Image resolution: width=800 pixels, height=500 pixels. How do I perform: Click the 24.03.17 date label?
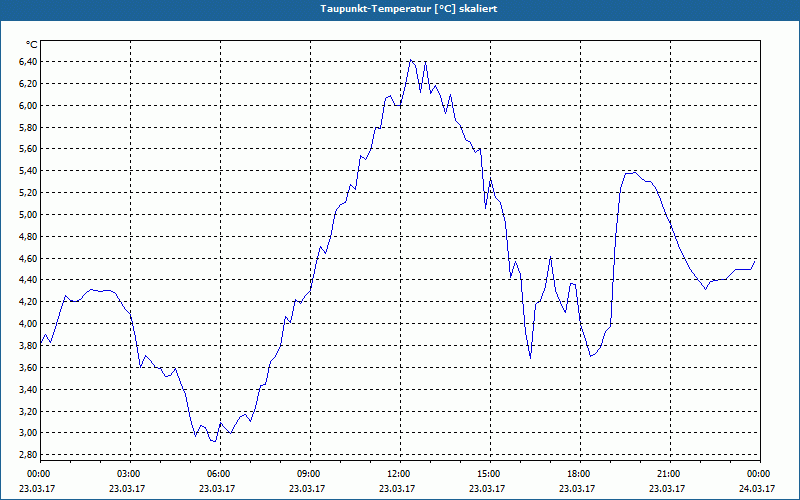click(x=757, y=488)
